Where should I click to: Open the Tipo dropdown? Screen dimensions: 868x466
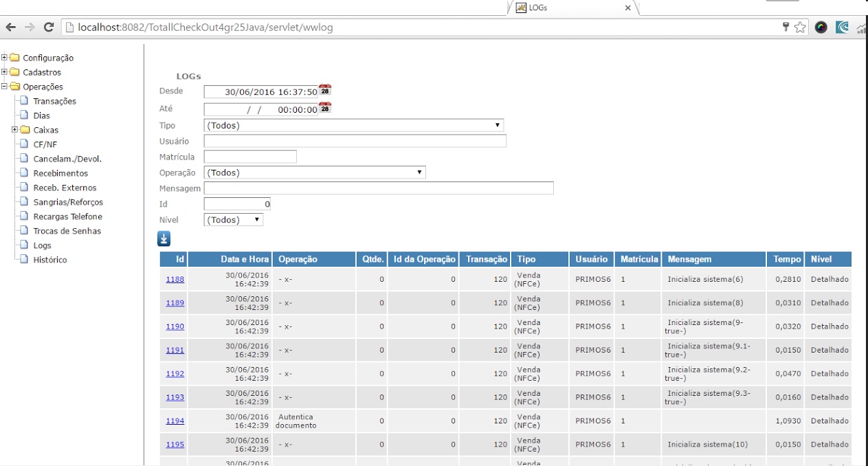354,126
